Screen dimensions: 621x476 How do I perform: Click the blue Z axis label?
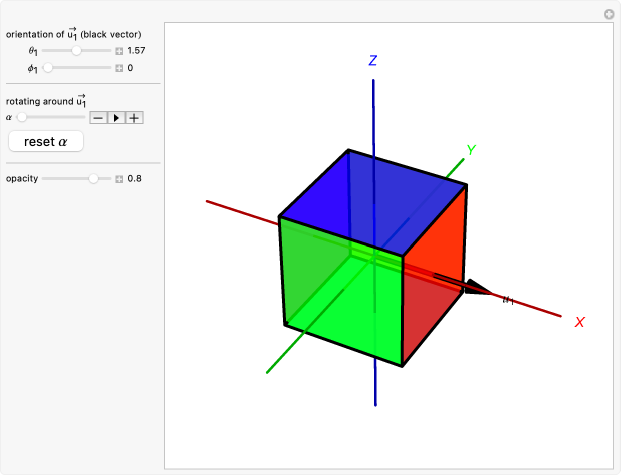pos(372,61)
